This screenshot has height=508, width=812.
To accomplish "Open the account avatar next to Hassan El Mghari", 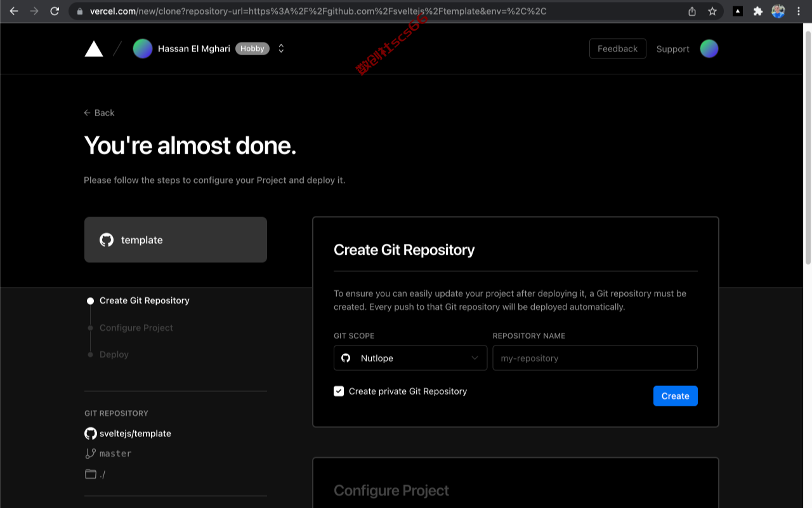I will click(143, 49).
